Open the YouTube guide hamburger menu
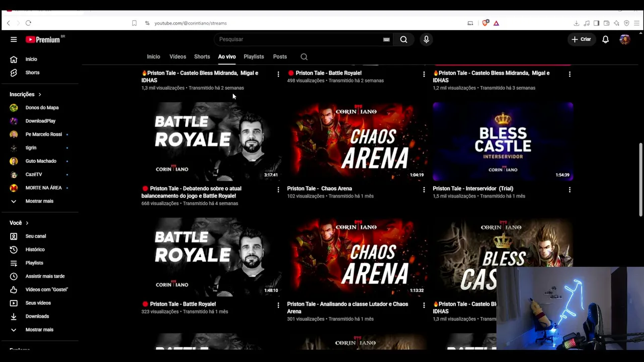This screenshot has height=362, width=644. pos(14,39)
